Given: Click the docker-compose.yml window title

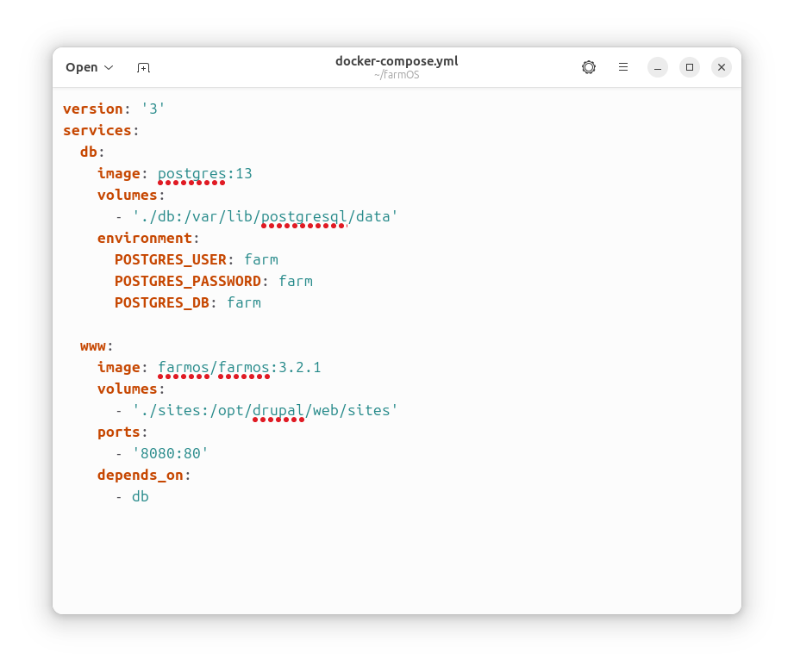Looking at the screenshot, I should pos(397,61).
